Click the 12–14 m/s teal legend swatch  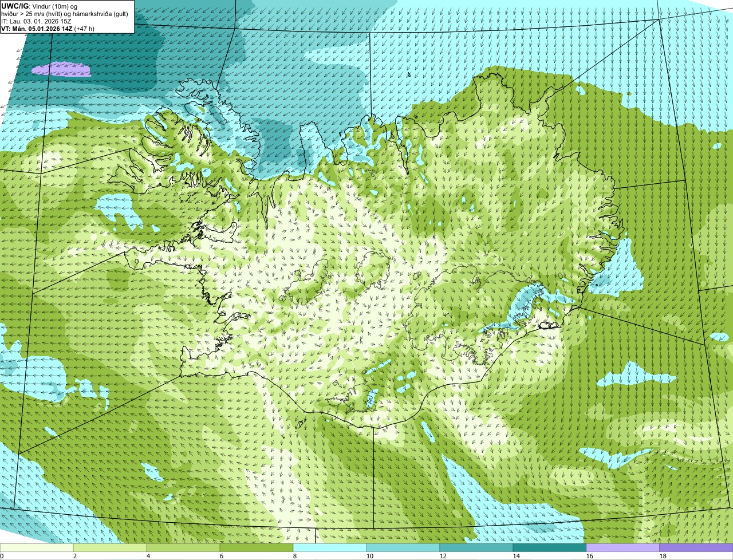pos(476,548)
